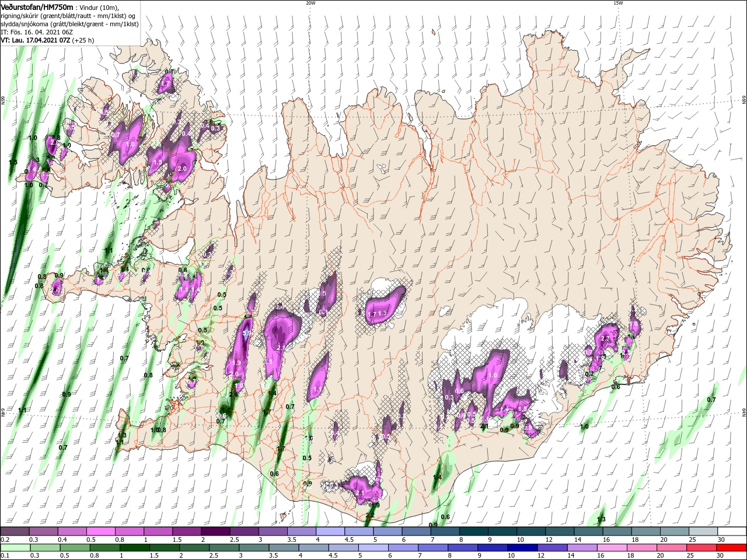Pick the dull mauve 0.2 snow legend swatch
Screen dimensions: 747x560
point(15,531)
